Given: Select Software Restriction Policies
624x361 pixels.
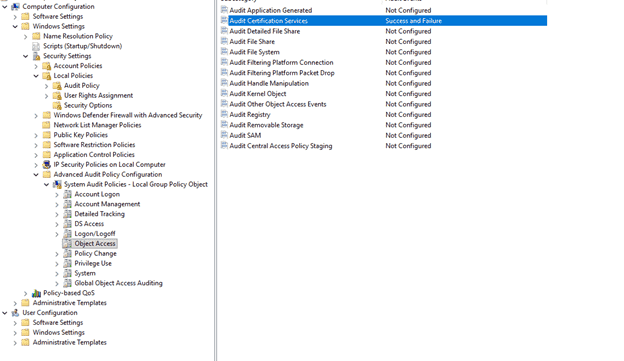Looking at the screenshot, I should click(94, 145).
